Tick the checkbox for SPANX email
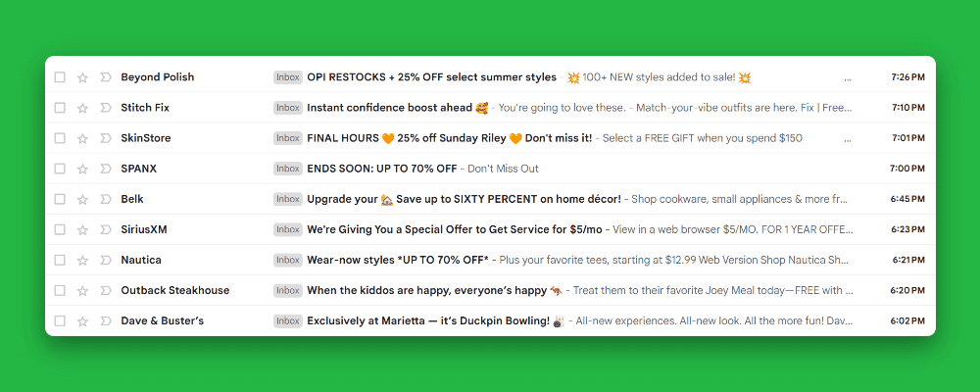The width and height of the screenshot is (980, 392). coord(60,169)
